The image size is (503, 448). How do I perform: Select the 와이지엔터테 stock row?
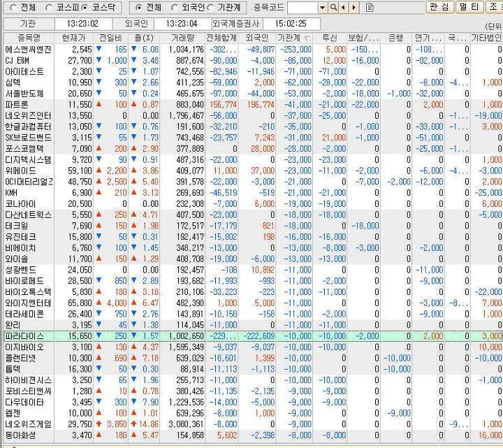(253, 303)
